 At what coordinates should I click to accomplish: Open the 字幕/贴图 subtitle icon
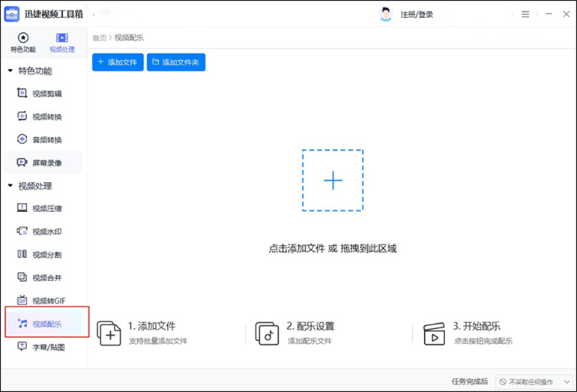tap(22, 346)
